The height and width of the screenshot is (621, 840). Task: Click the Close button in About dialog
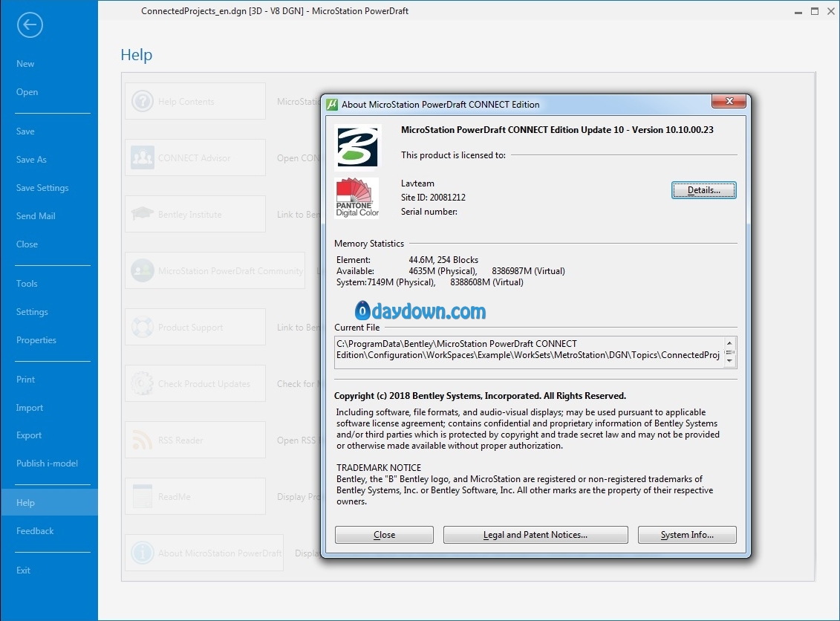point(384,535)
